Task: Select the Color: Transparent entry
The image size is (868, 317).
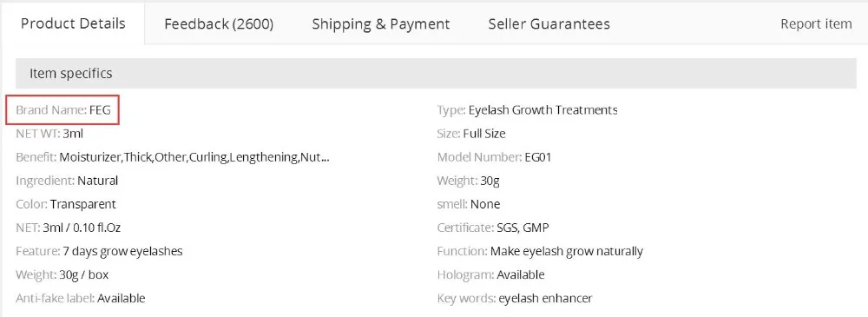Action: tap(66, 204)
